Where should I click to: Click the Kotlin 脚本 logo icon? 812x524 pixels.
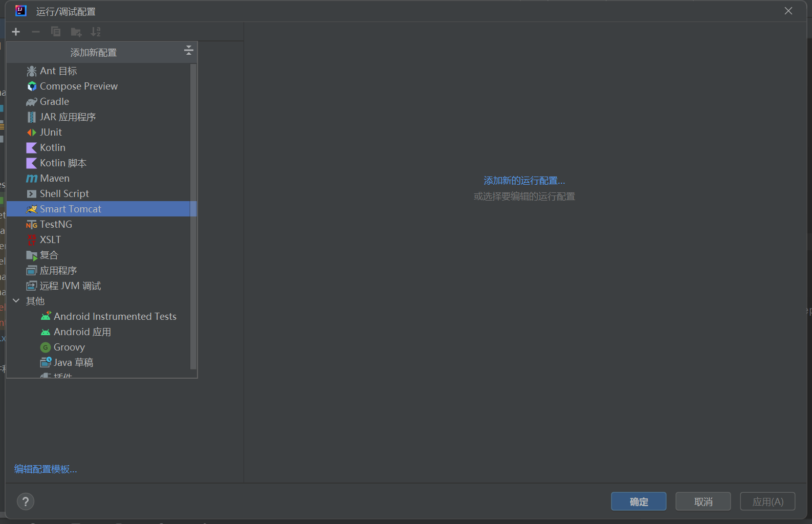pos(32,163)
